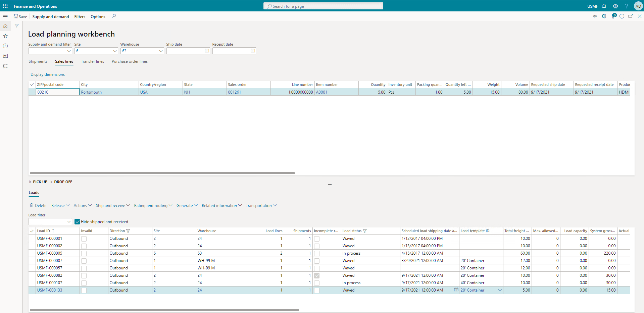Open Supply and demand filter dropdown
Viewport: 644px width, 313px height.
69,51
